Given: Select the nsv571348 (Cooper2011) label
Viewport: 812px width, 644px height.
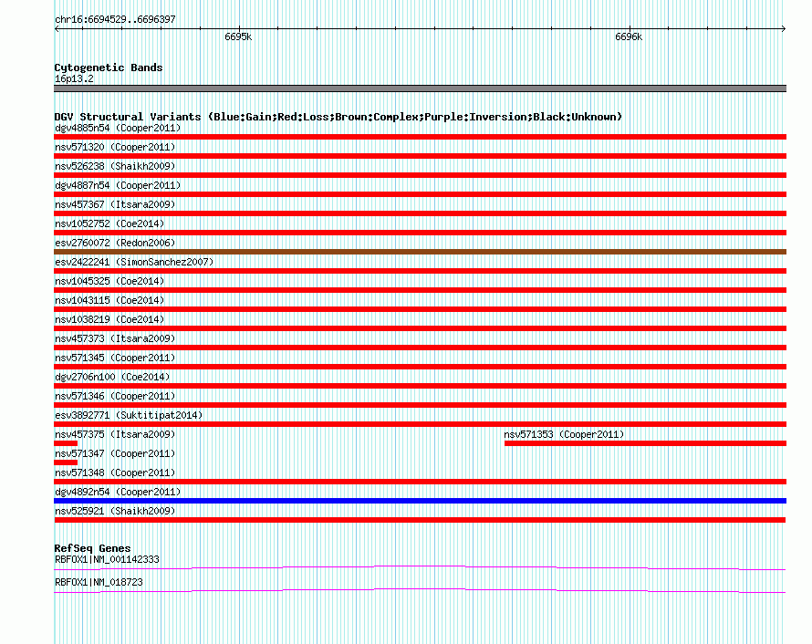Looking at the screenshot, I should (115, 473).
